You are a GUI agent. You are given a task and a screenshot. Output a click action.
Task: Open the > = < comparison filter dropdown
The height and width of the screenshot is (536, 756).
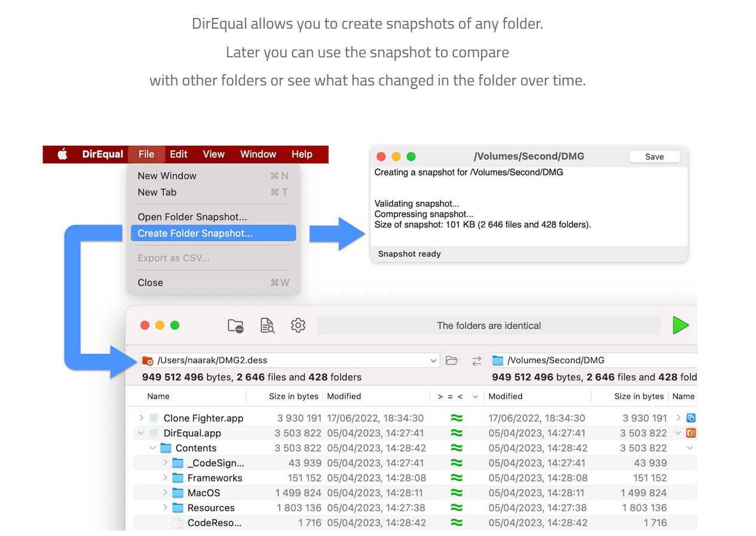pos(475,397)
